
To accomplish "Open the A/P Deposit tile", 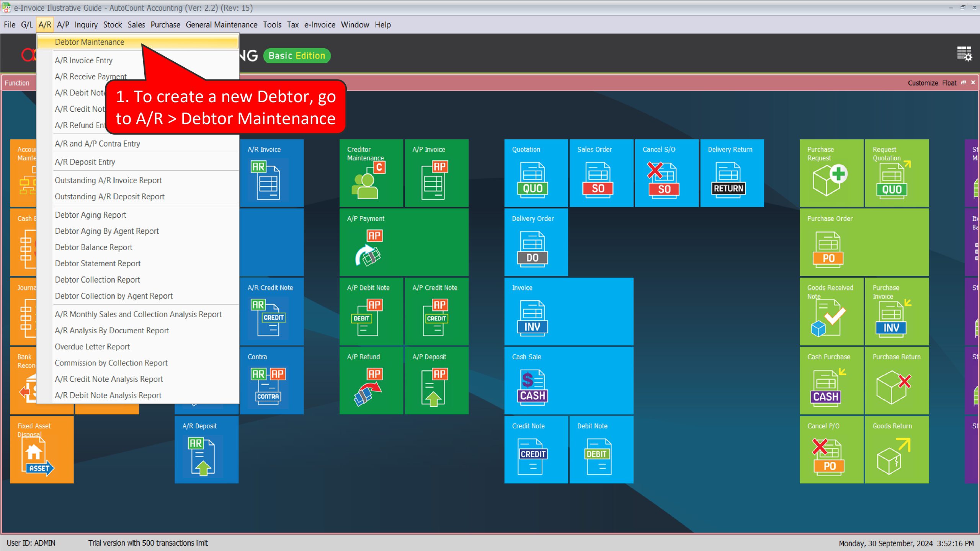I will tap(436, 381).
